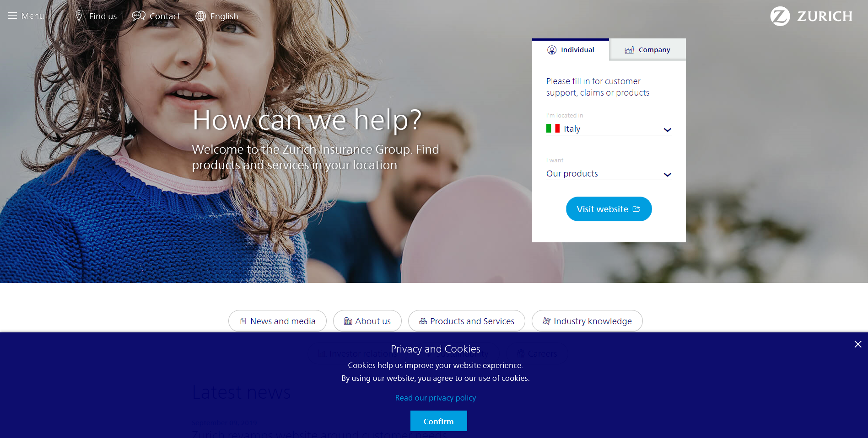
Task: Click the Zurich logo
Action: coord(811,16)
